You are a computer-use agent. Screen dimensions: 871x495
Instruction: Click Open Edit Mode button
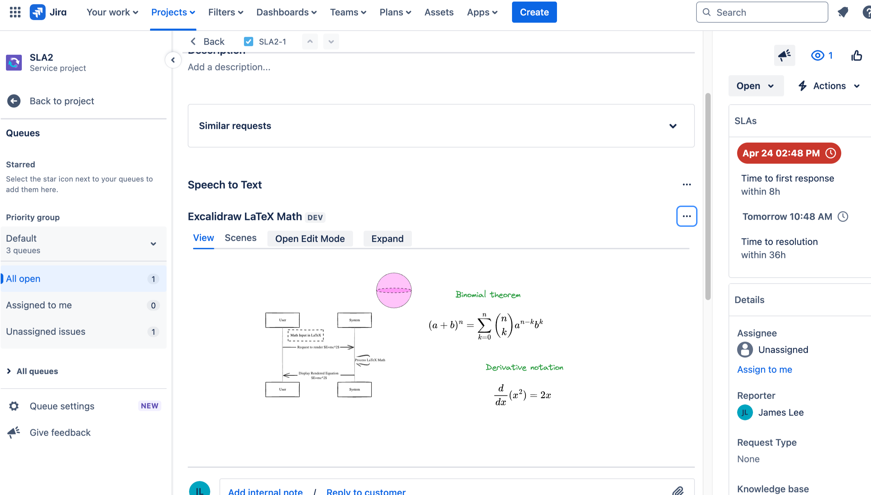[310, 239]
